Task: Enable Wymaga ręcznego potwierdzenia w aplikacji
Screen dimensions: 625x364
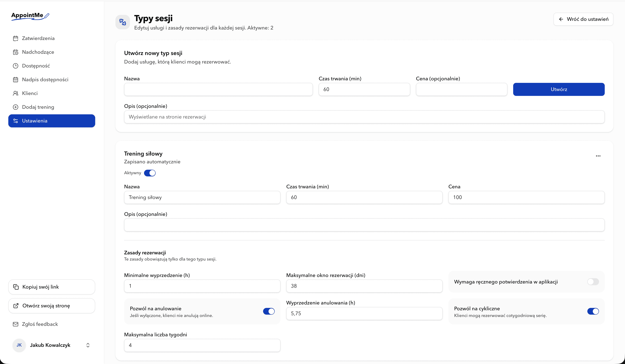Action: coord(593,282)
